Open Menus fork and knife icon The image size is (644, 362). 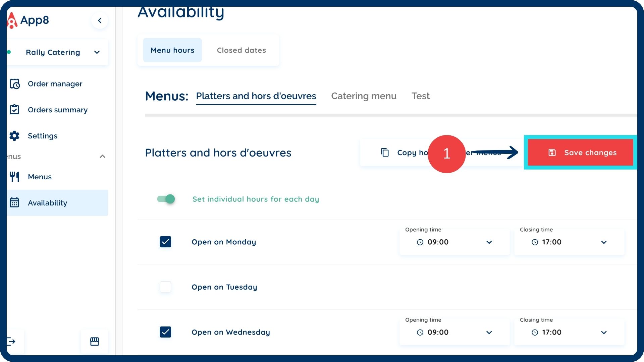[14, 177]
